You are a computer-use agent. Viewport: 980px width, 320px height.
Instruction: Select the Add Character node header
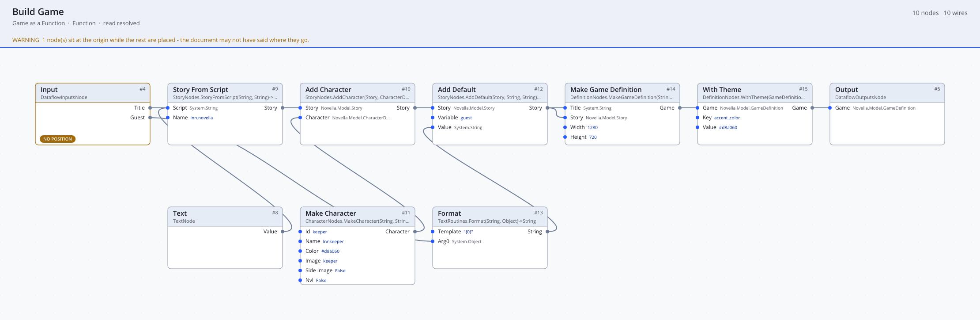tap(358, 93)
